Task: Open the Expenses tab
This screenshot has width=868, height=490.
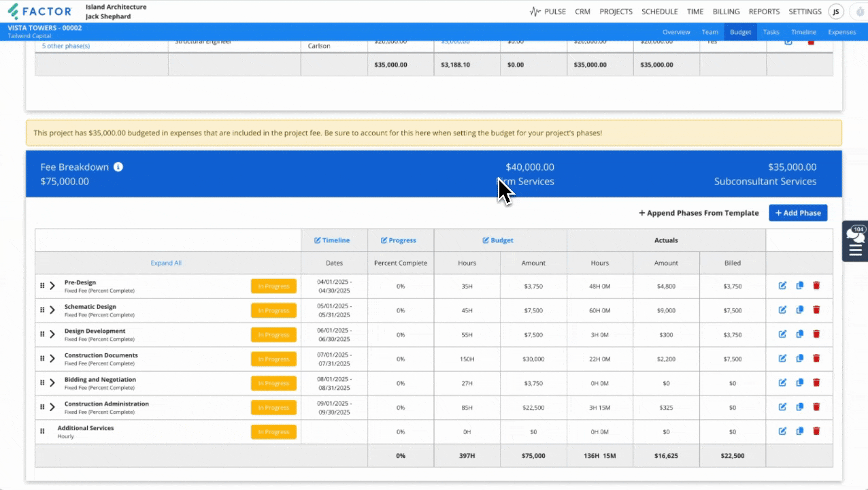Action: 841,32
